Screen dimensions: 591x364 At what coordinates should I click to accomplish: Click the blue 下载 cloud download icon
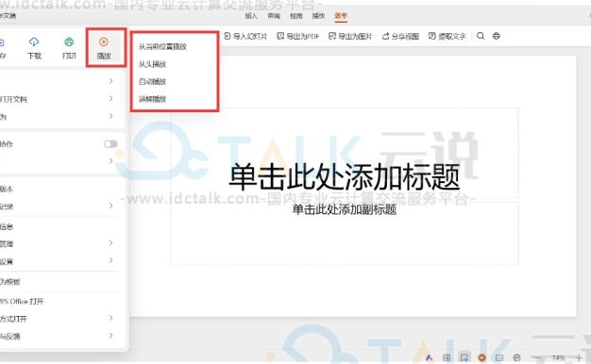point(34,41)
